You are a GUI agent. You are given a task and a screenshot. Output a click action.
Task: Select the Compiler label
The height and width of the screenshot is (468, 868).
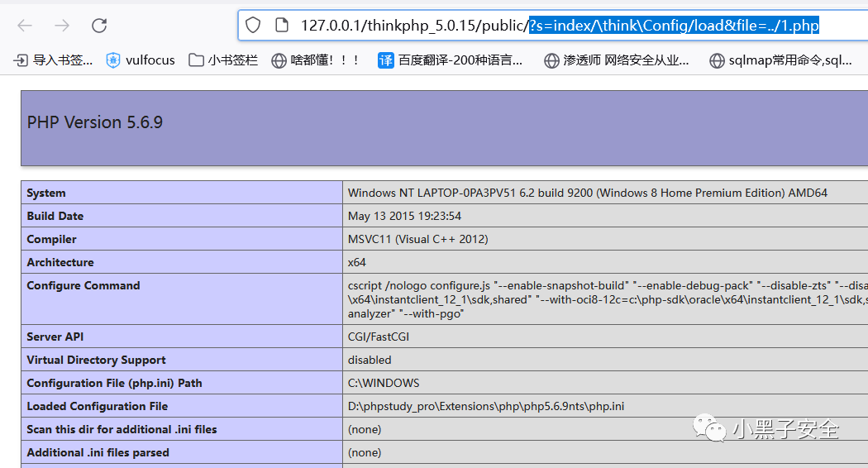51,239
